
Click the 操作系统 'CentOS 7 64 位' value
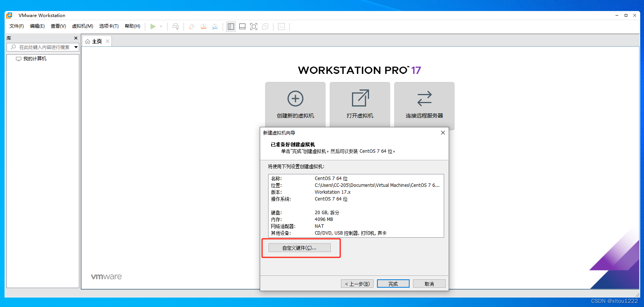pyautogui.click(x=331, y=199)
